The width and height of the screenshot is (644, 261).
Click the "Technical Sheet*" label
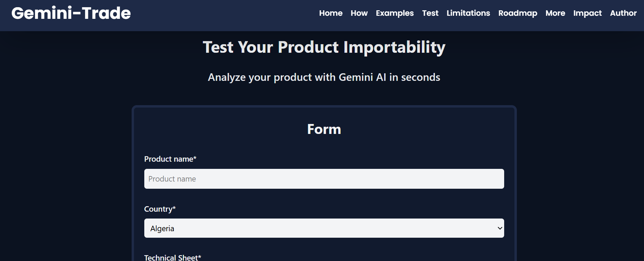(172, 258)
